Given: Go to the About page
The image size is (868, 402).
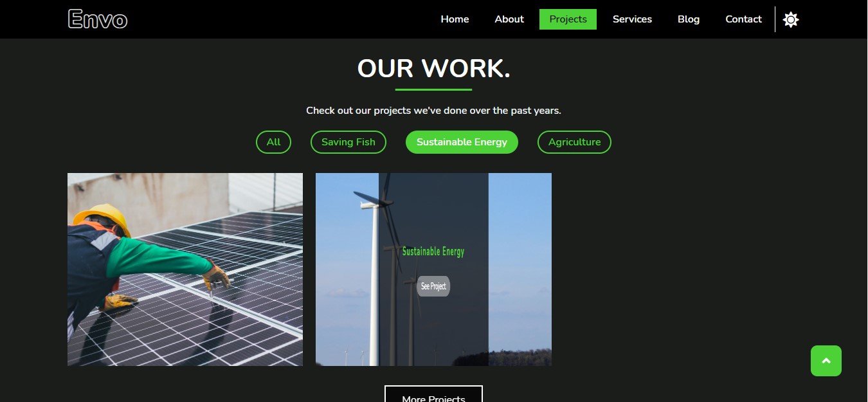Looking at the screenshot, I should point(509,19).
